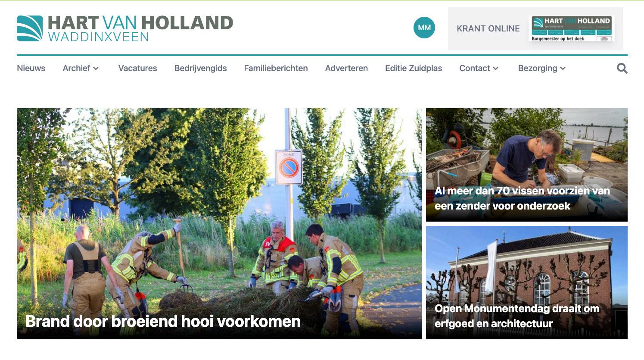Open the Vacatures menu item
This screenshot has width=644, height=360.
[x=137, y=68]
